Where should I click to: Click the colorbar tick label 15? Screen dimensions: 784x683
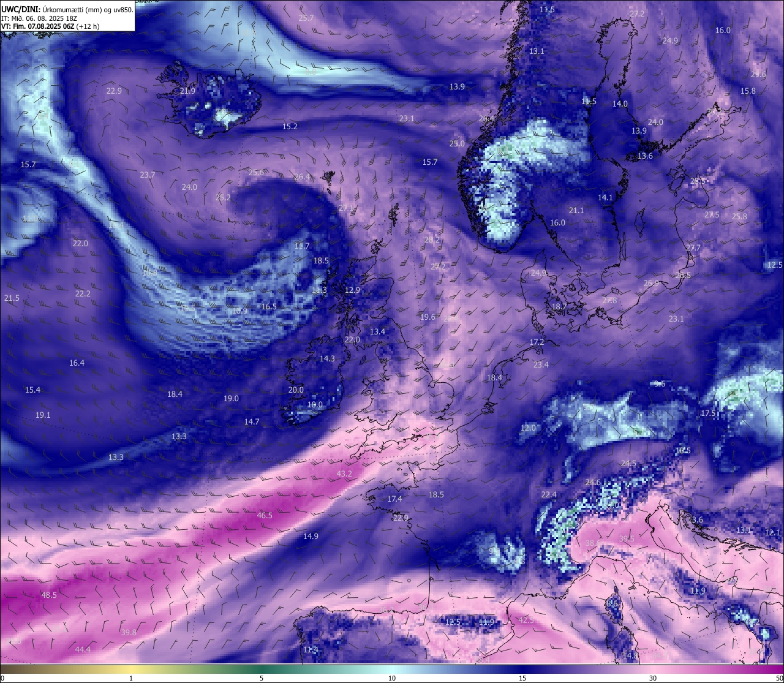click(522, 678)
